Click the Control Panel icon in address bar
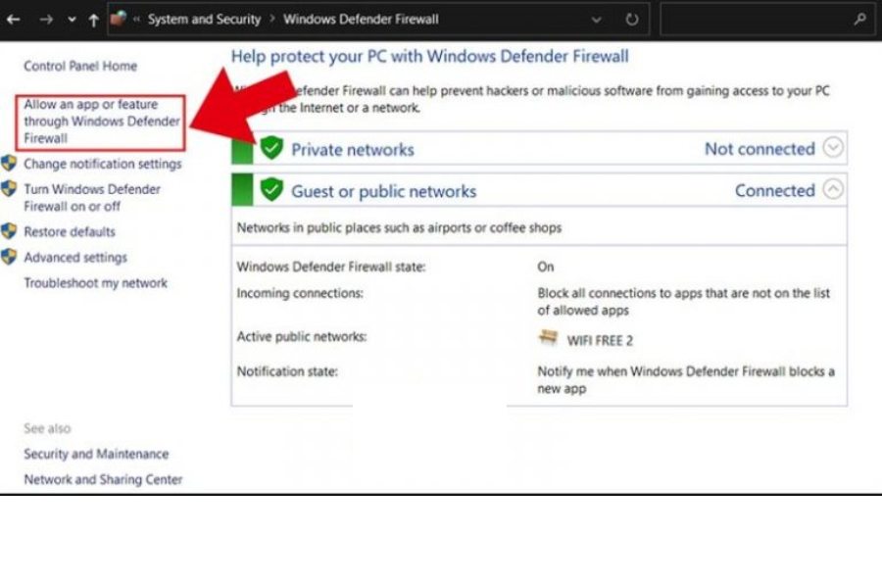 click(119, 20)
